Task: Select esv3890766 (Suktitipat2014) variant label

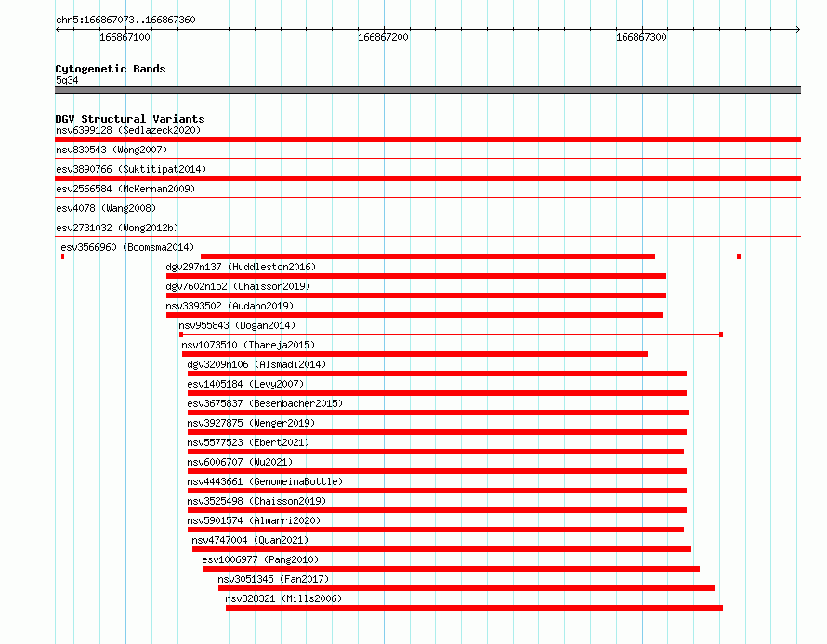Action: (x=131, y=169)
